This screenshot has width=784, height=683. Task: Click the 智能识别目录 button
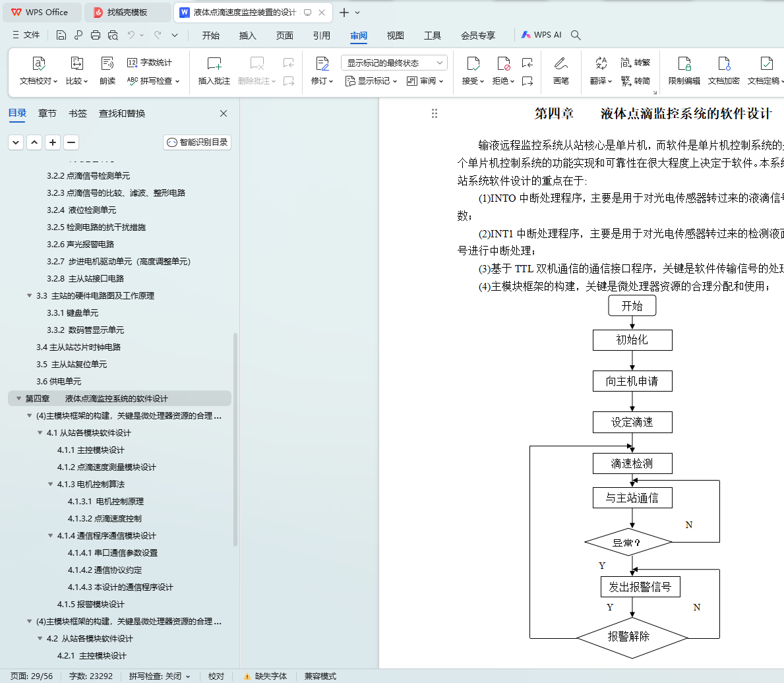[x=197, y=142]
